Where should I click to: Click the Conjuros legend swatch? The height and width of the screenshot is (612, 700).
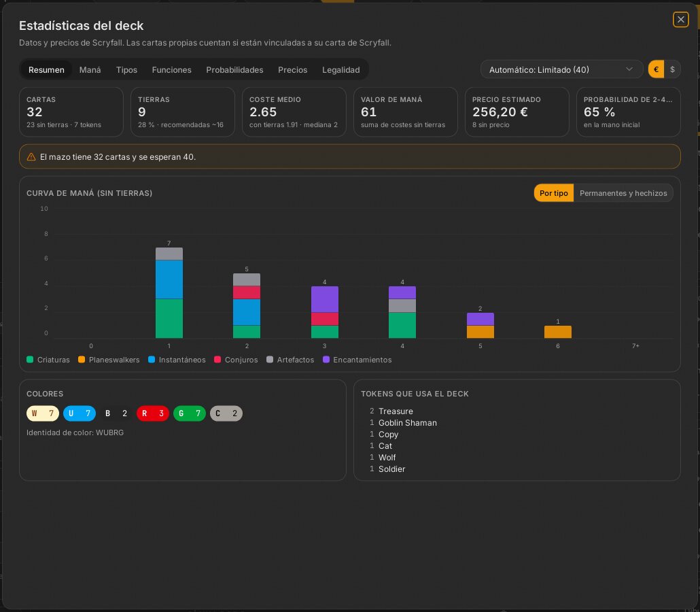(217, 360)
